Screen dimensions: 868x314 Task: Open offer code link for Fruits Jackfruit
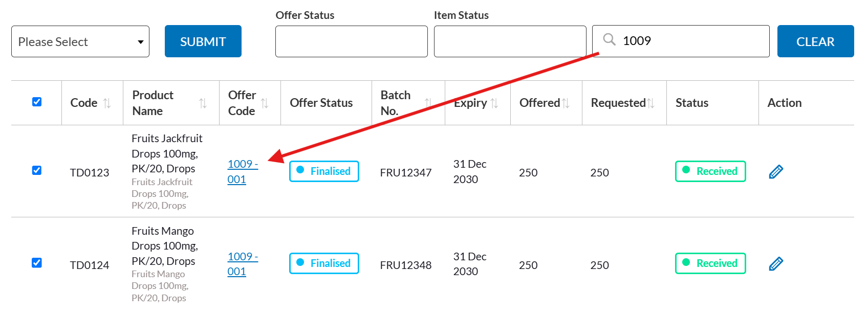coord(242,171)
